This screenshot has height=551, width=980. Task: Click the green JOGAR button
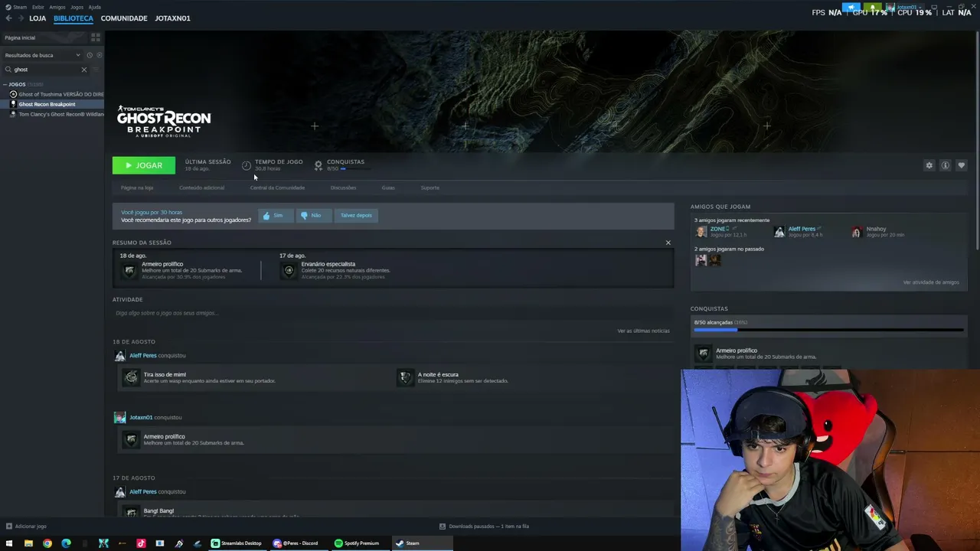(143, 165)
